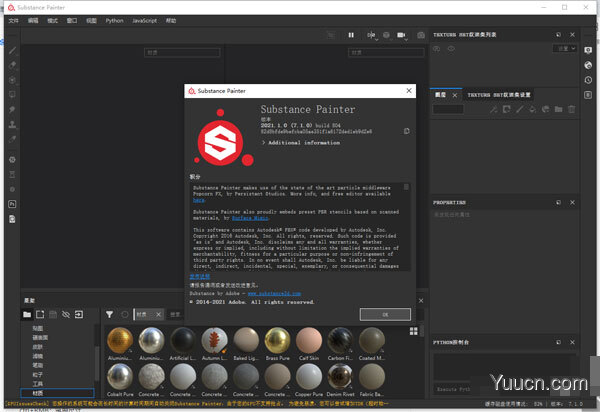The height and width of the screenshot is (412, 600).
Task: Open the www.substance3d.com link
Action: pyautogui.click(x=274, y=293)
